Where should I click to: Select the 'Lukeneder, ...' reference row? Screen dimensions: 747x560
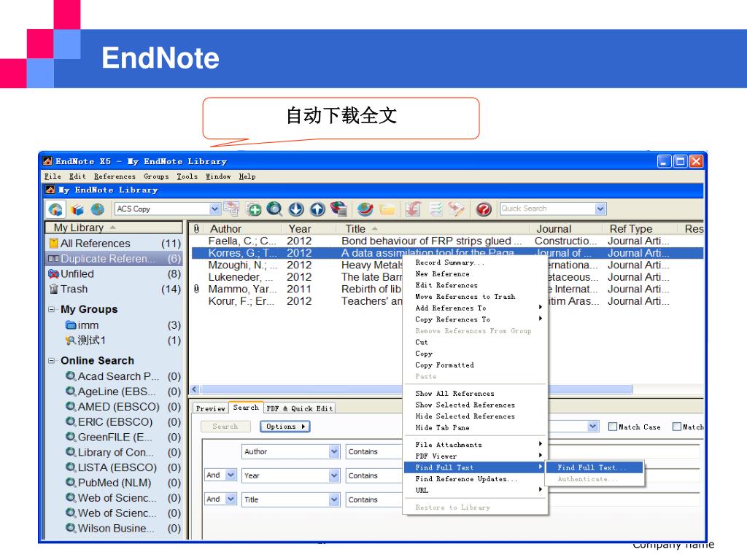[x=298, y=277]
